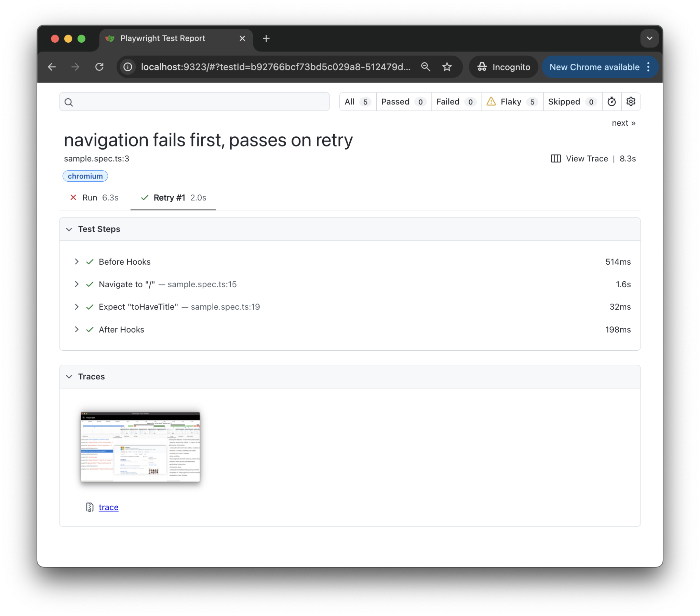Click inside the test search input field

(x=205, y=102)
